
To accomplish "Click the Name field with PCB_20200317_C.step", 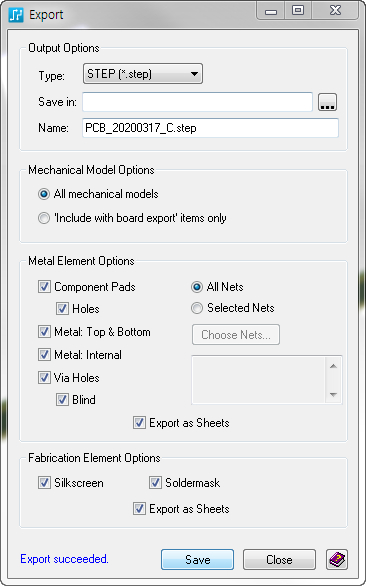I will pos(210,128).
